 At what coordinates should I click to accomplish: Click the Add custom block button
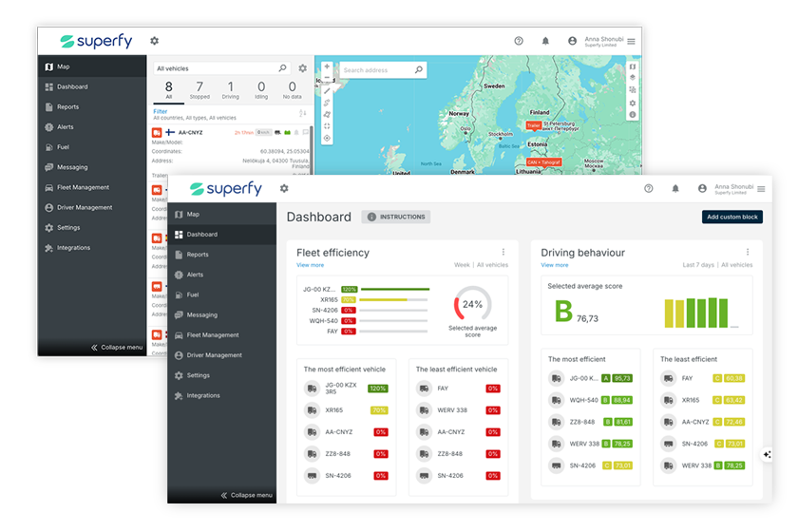pyautogui.click(x=732, y=217)
